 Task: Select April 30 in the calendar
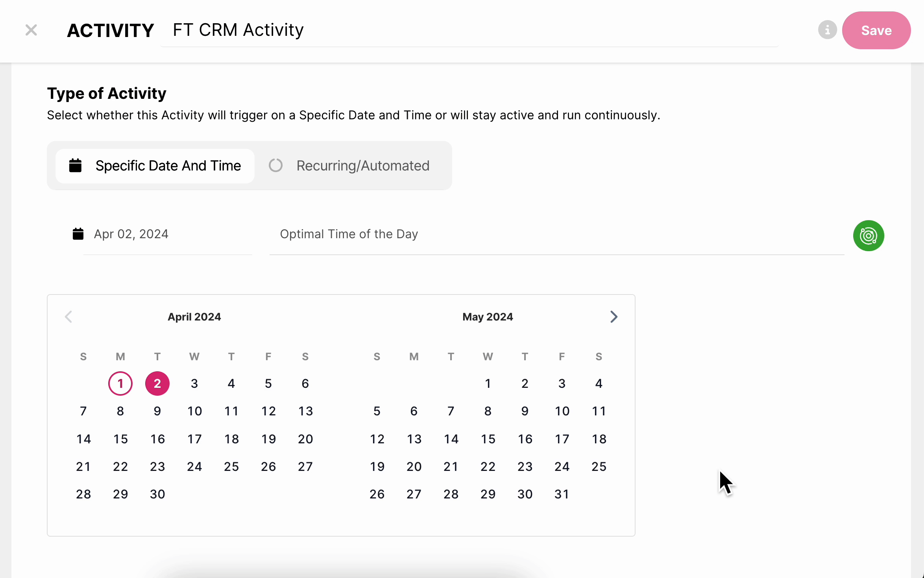(157, 494)
